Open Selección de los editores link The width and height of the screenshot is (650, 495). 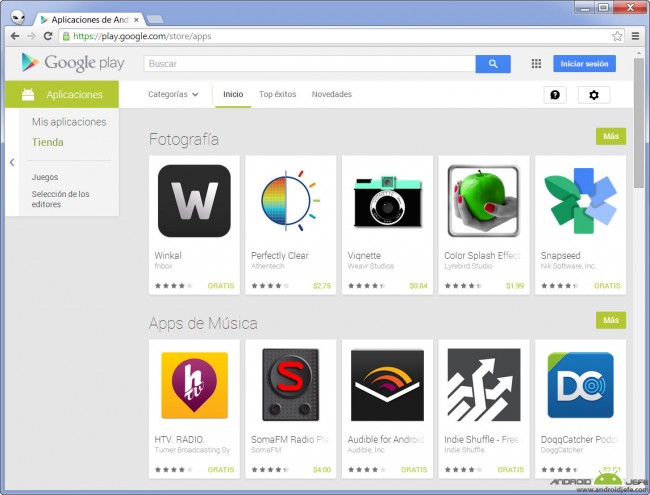pyautogui.click(x=61, y=199)
